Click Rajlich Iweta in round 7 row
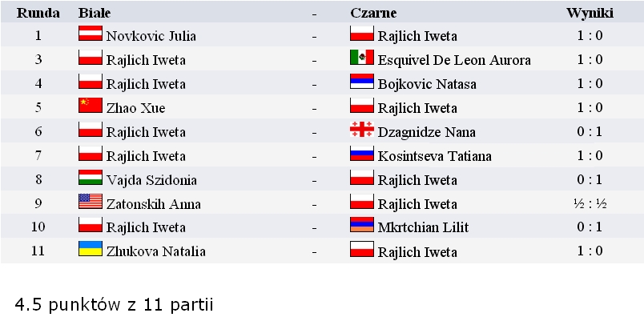644x317 pixels. point(146,156)
